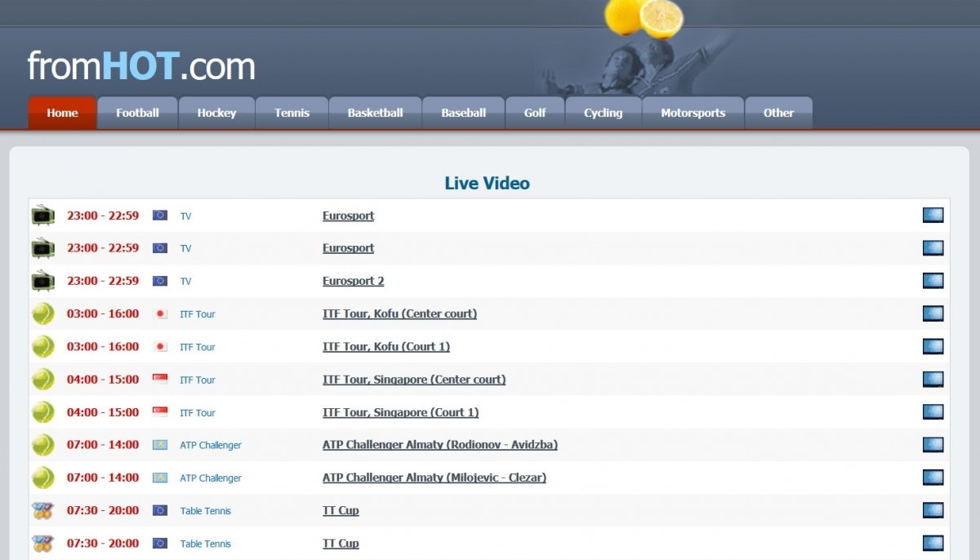Click monitor icon for Kofu (Center court)
Screen dimensions: 980x560
[933, 313]
